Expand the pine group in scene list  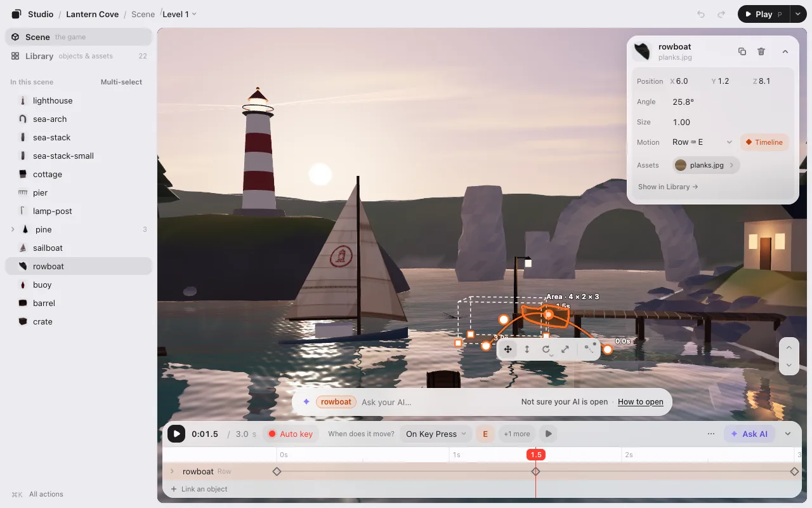(x=13, y=229)
